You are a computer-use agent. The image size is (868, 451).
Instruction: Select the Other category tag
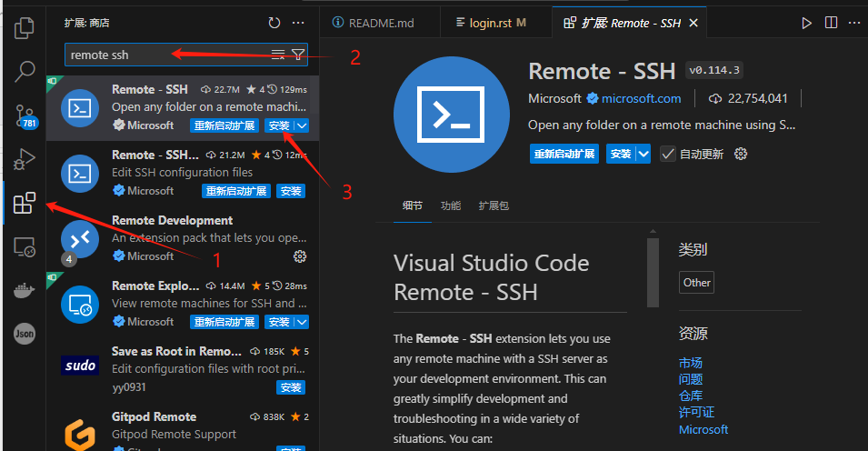(696, 282)
